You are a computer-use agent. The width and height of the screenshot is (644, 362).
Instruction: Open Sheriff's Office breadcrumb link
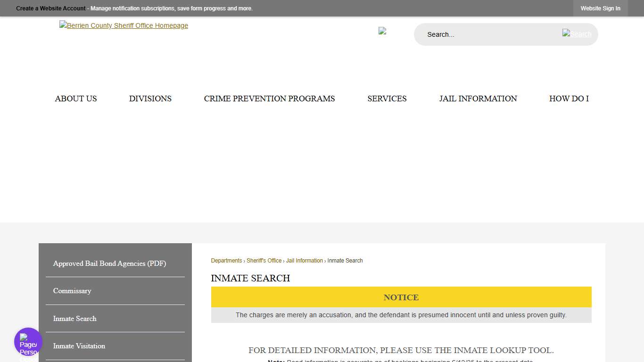264,260
